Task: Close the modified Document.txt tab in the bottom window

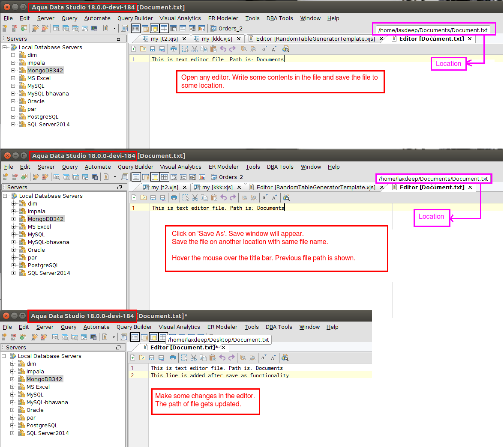Action: pos(223,348)
